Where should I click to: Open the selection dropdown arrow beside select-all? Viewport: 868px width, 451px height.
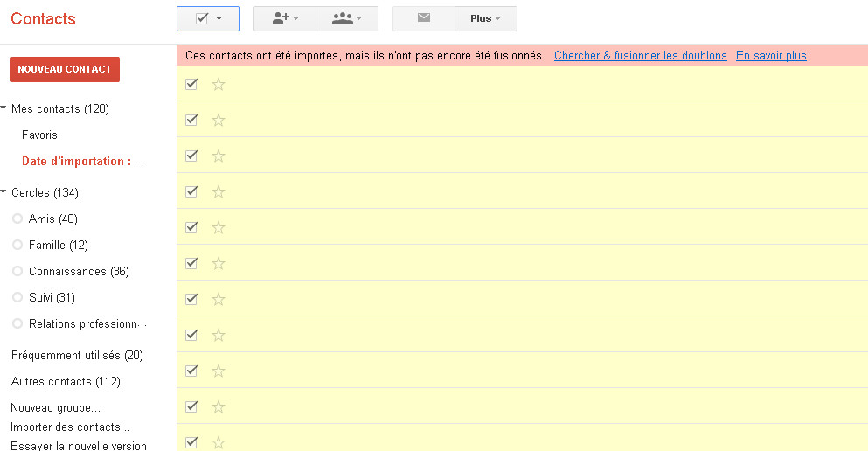(219, 19)
